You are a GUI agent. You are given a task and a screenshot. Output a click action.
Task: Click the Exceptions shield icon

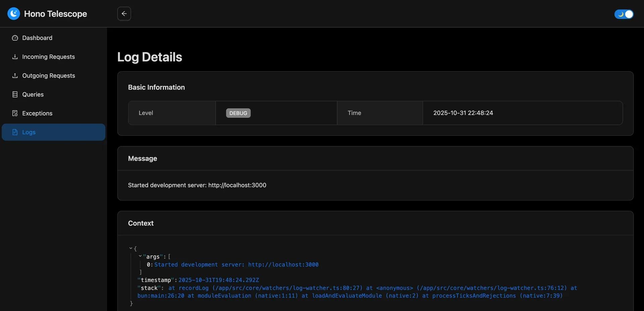click(15, 113)
